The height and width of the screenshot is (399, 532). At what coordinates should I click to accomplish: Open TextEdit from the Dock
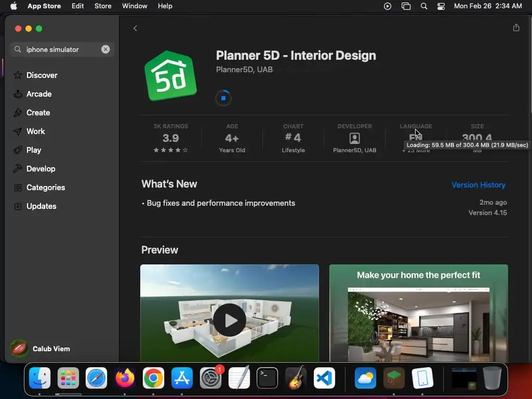[x=239, y=378]
